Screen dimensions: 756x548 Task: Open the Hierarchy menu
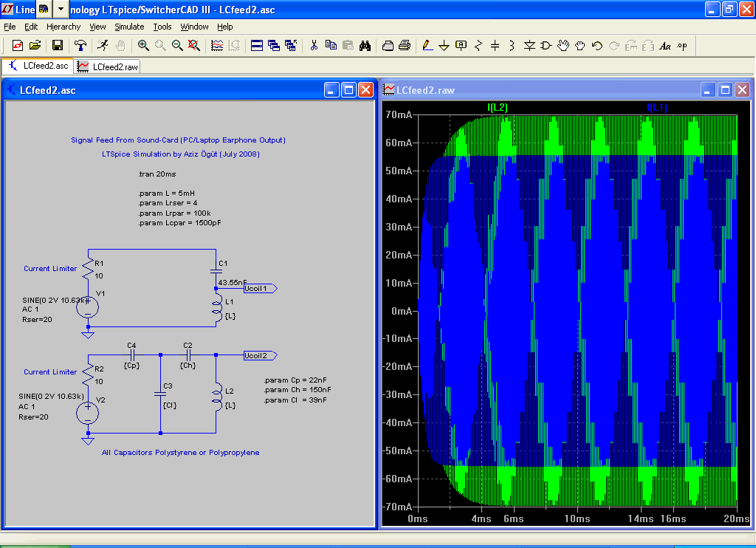pos(63,27)
